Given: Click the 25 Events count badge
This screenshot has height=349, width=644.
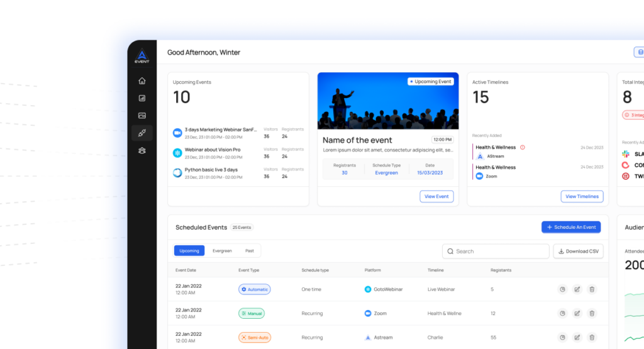Looking at the screenshot, I should click(241, 228).
